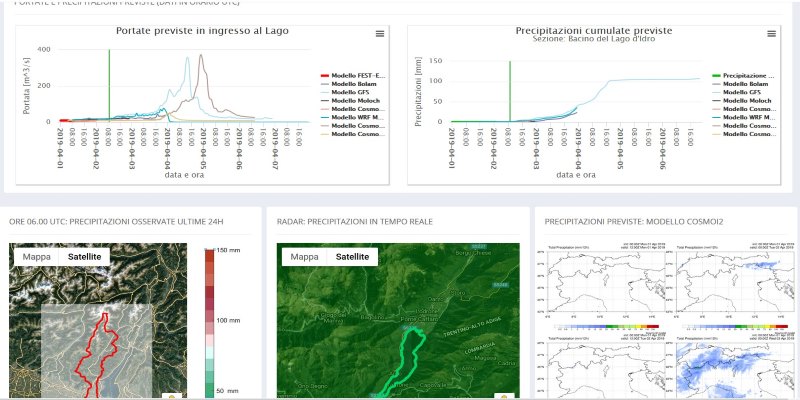Click subtitle 'Sezione: Bacino del Lago d'Idro'
Viewport: 800px width, 400px height.
pos(594,39)
